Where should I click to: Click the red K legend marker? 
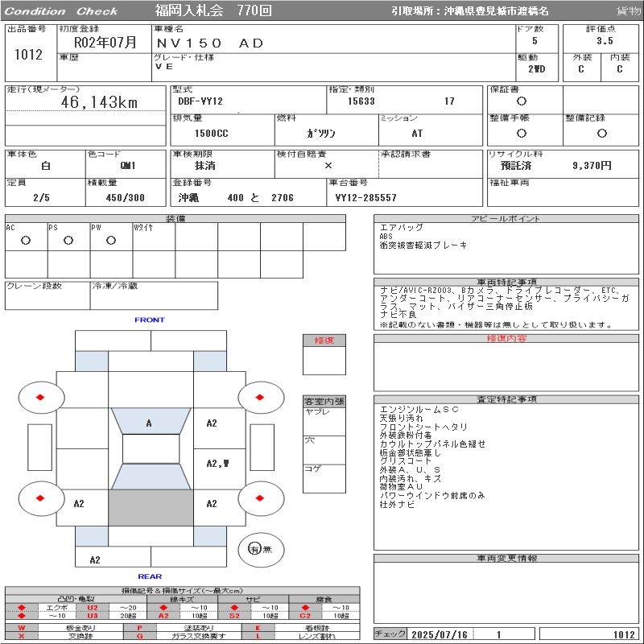click(258, 628)
